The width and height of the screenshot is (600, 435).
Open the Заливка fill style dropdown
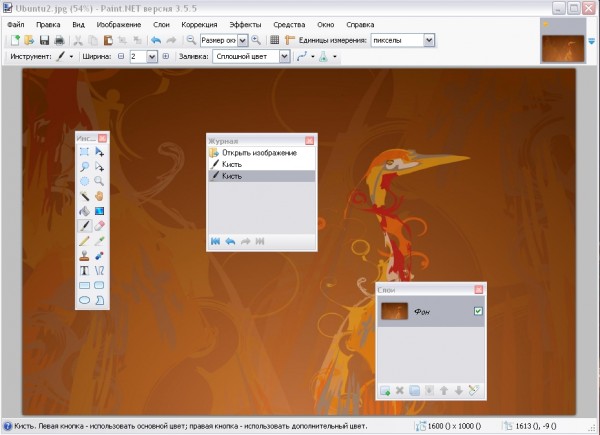[x=284, y=57]
